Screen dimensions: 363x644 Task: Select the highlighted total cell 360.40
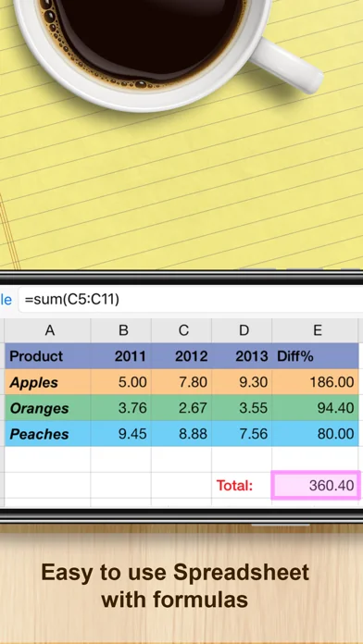coord(316,486)
